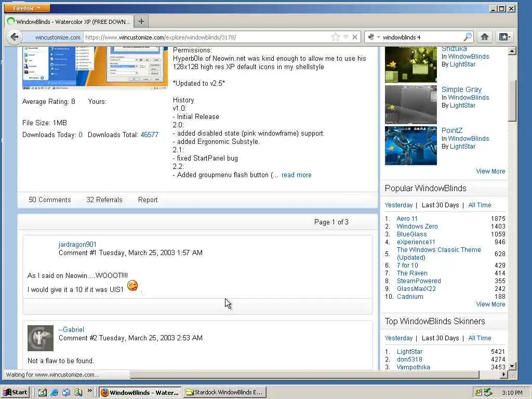
Task: Open eXperience11 in popular list
Action: click(x=416, y=242)
